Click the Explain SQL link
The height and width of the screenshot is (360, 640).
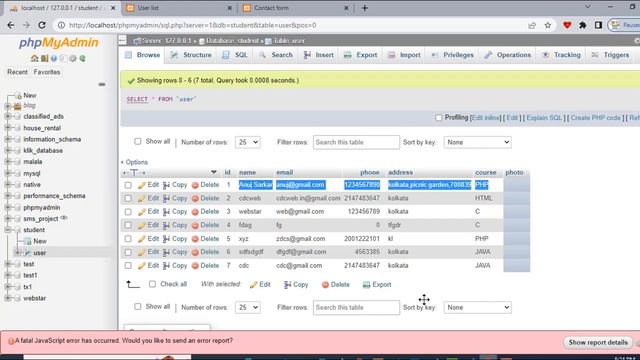click(544, 118)
